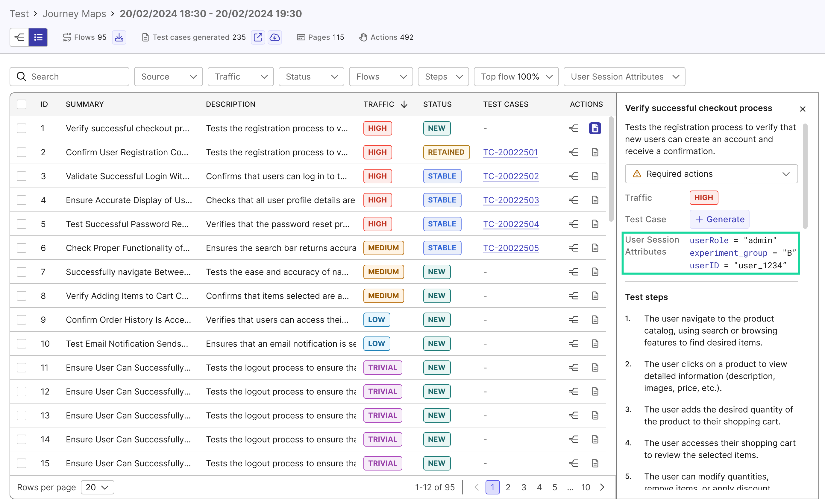Screen dimensions: 825x504
Task: Check the row 1 checkbox
Action: [x=22, y=128]
